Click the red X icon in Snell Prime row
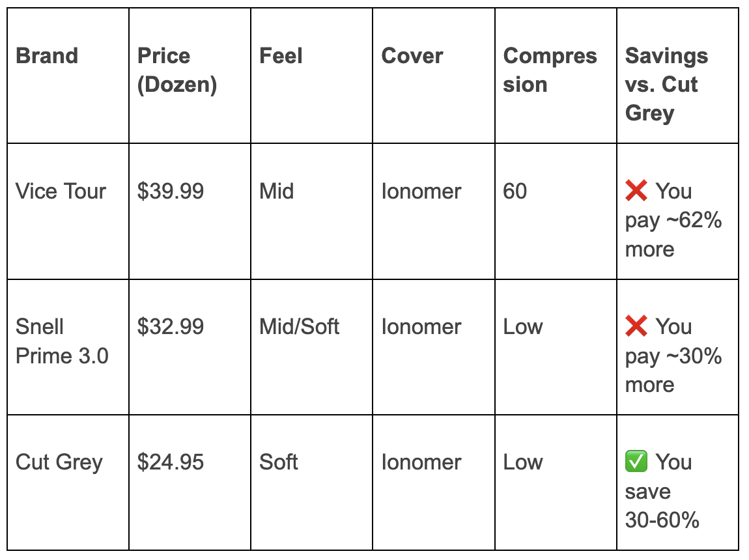 (x=636, y=326)
